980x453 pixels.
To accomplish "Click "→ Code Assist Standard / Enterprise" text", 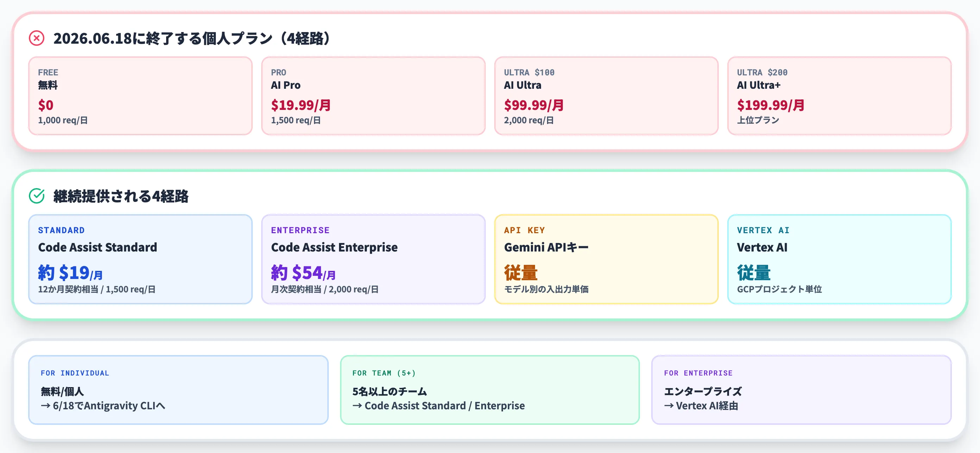I will 439,405.
